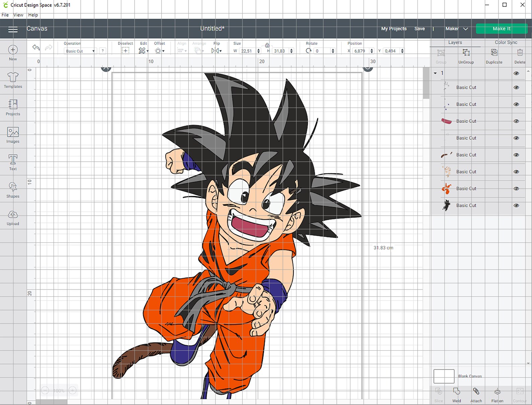Click the X position input field

(x=361, y=51)
